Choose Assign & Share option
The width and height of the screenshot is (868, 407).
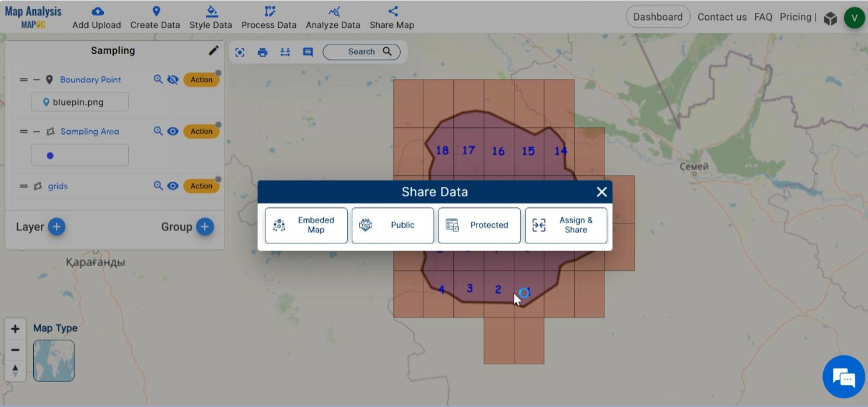coord(566,225)
